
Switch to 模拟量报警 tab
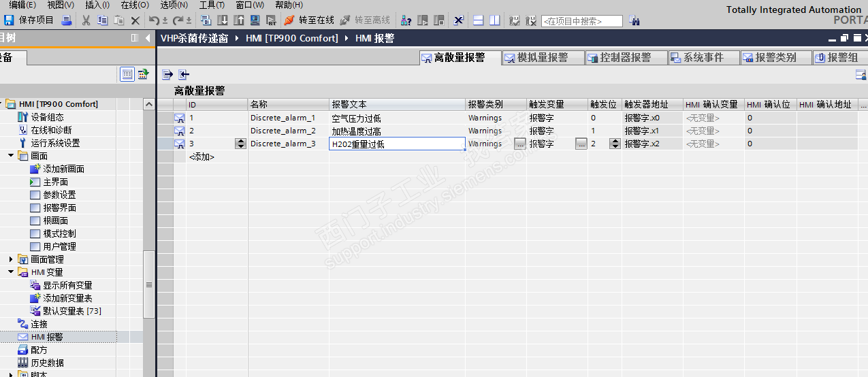pyautogui.click(x=543, y=58)
